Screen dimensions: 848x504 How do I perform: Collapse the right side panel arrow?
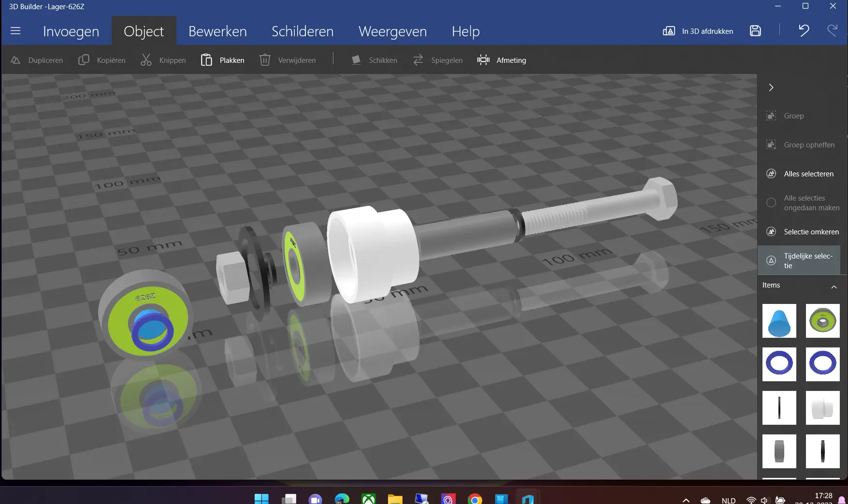[x=771, y=87]
